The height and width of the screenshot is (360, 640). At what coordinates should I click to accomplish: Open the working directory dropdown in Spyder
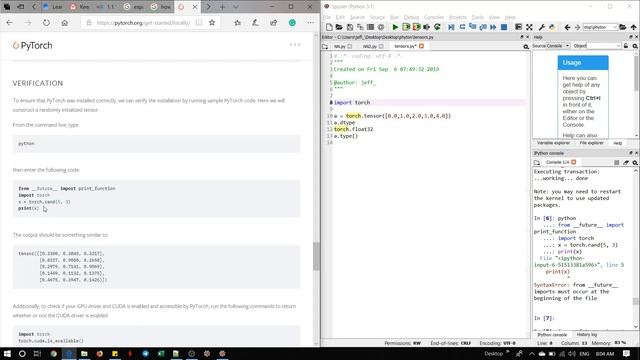tap(615, 27)
